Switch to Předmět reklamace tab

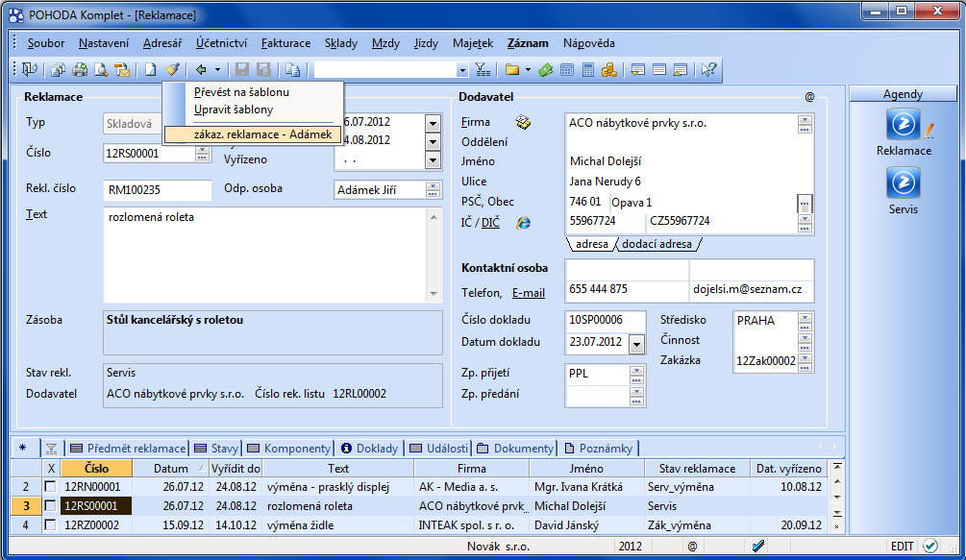coord(128,448)
